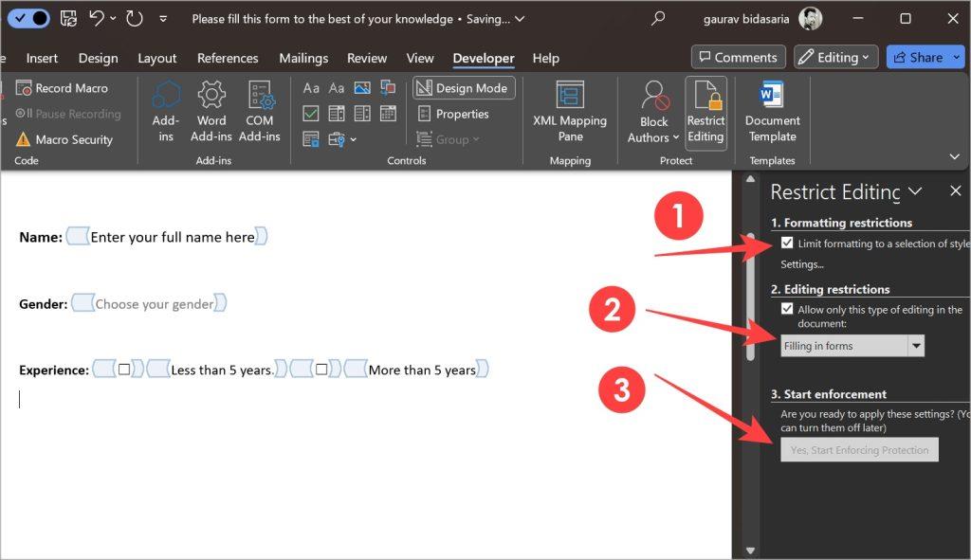Insert Repeating Section content control
The image size is (971, 560).
click(311, 139)
